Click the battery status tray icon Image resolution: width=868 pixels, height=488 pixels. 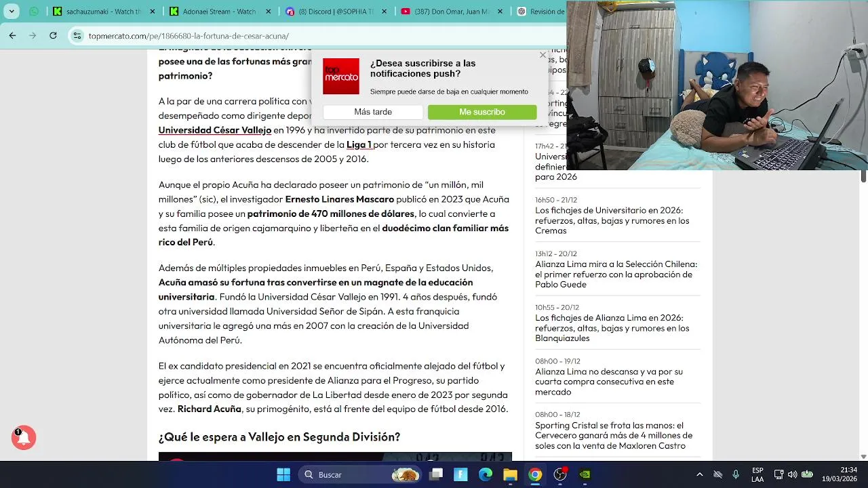point(808,474)
